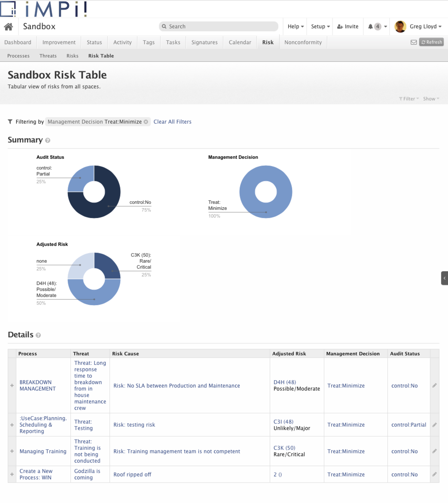This screenshot has width=448, height=503.
Task: Open the notifications bell icon
Action: pyautogui.click(x=370, y=27)
